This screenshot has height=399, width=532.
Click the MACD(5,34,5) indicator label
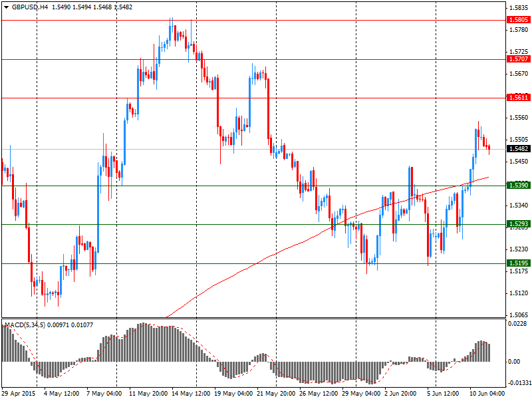click(x=25, y=325)
